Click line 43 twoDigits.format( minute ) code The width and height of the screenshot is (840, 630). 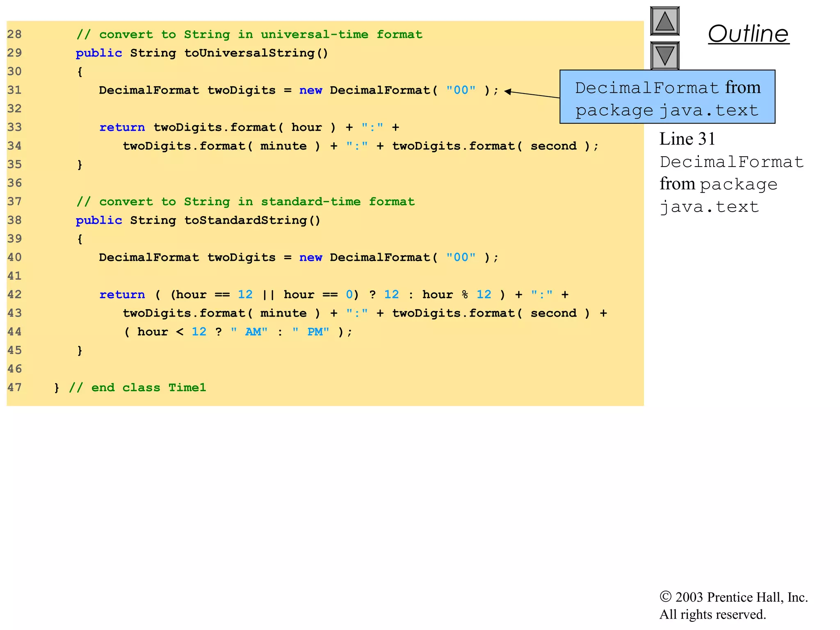(x=365, y=313)
